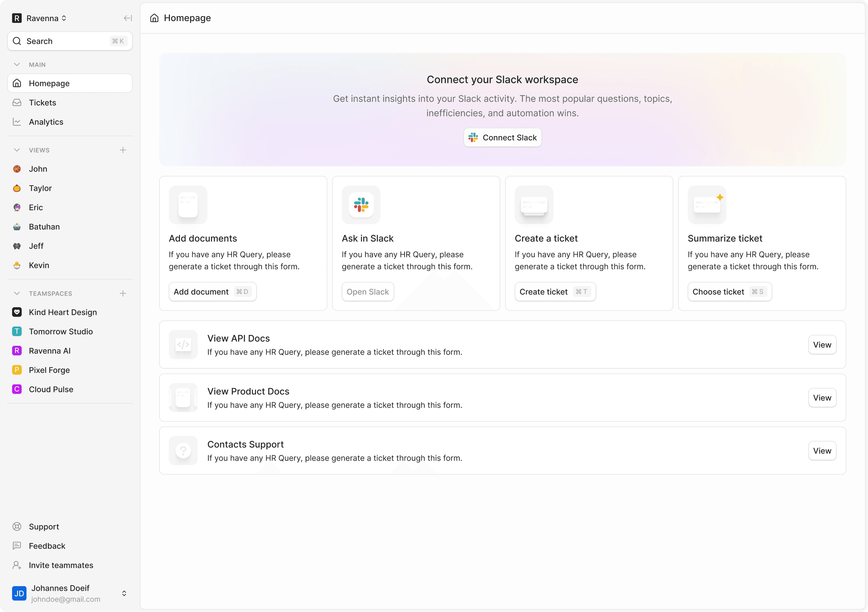Collapse the Teamspaces section chevron

point(17,294)
